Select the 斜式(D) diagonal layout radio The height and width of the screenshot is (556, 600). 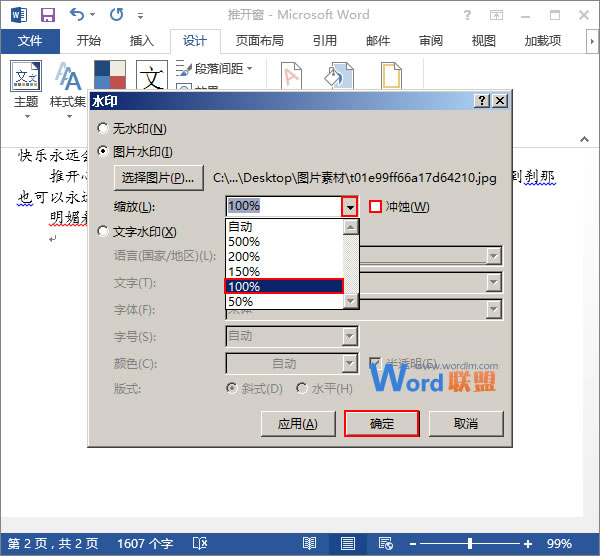[232, 388]
